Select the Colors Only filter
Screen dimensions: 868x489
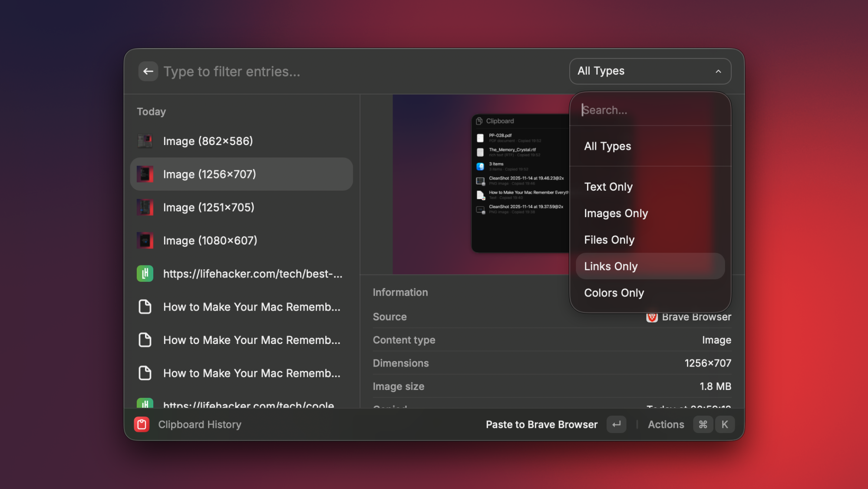coord(614,293)
